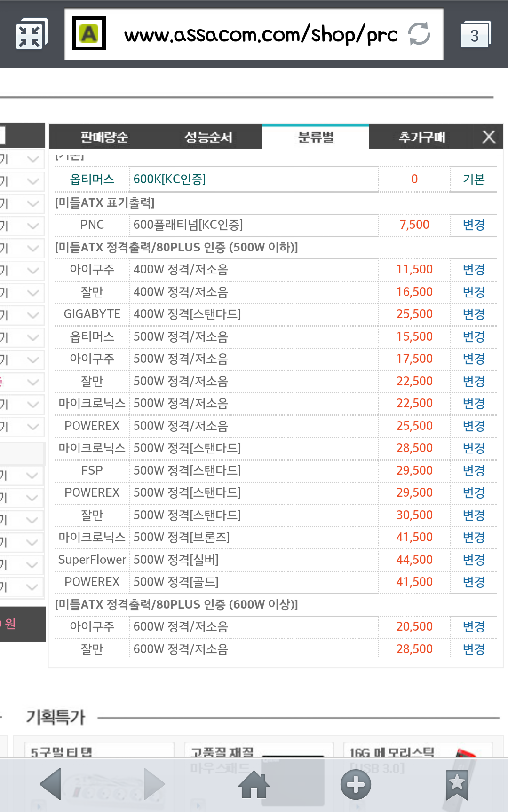Viewport: 508px width, 812px height.
Task: Tap the exit fullscreen icon
Action: click(x=32, y=35)
